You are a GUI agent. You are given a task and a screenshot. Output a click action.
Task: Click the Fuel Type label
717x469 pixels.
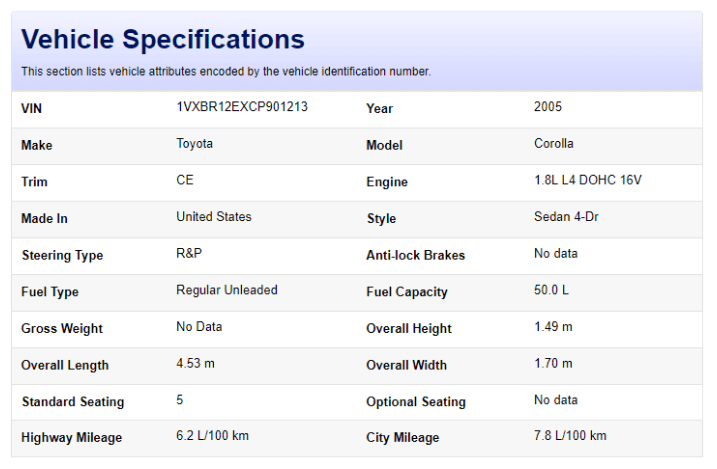click(x=50, y=292)
